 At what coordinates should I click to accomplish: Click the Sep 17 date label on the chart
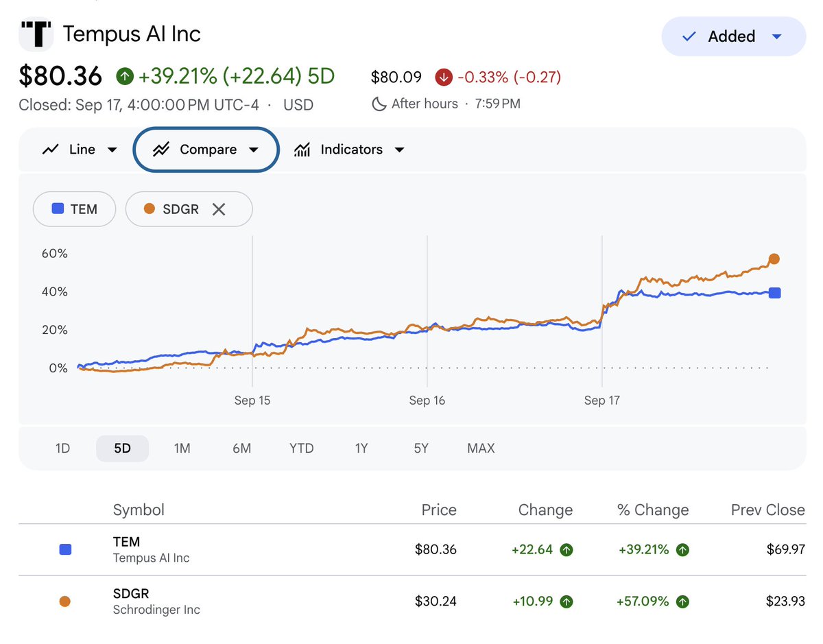tap(602, 401)
